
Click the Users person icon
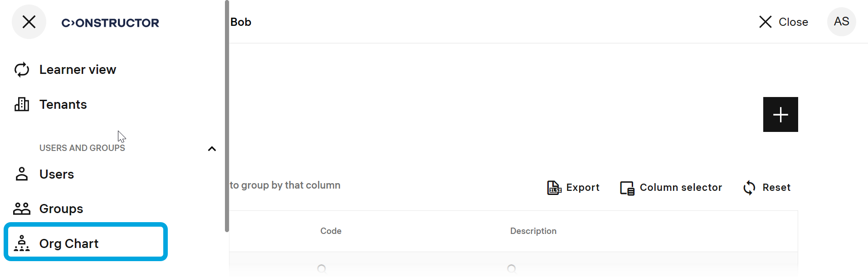coord(22,174)
